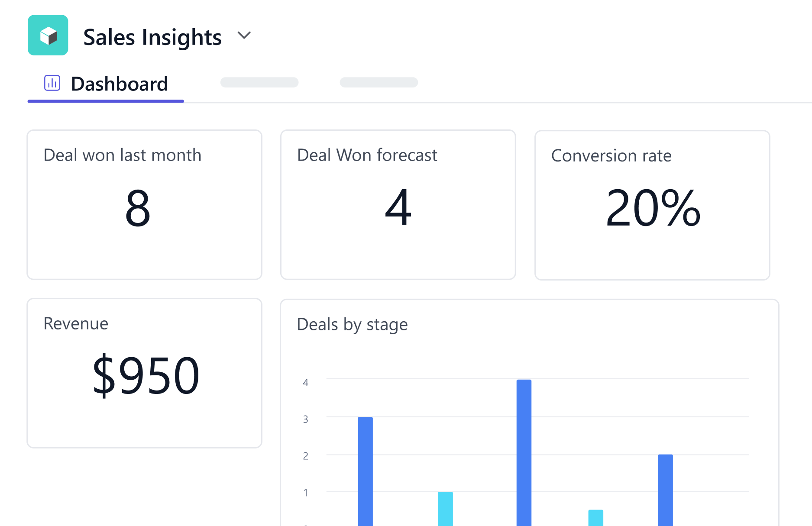Select the bar chart icon beside Dashboard

(52, 83)
